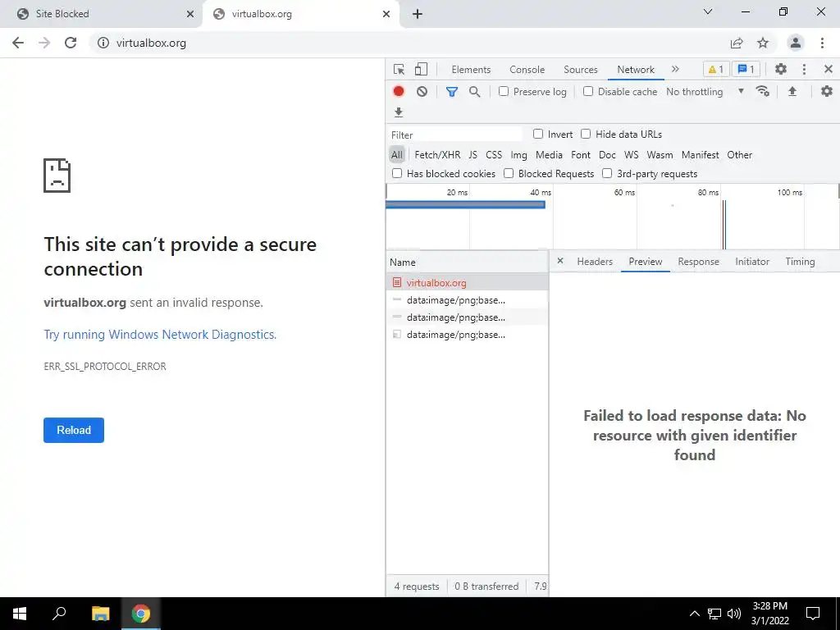Click the blue Reload button
This screenshot has height=630, width=840.
coord(74,430)
